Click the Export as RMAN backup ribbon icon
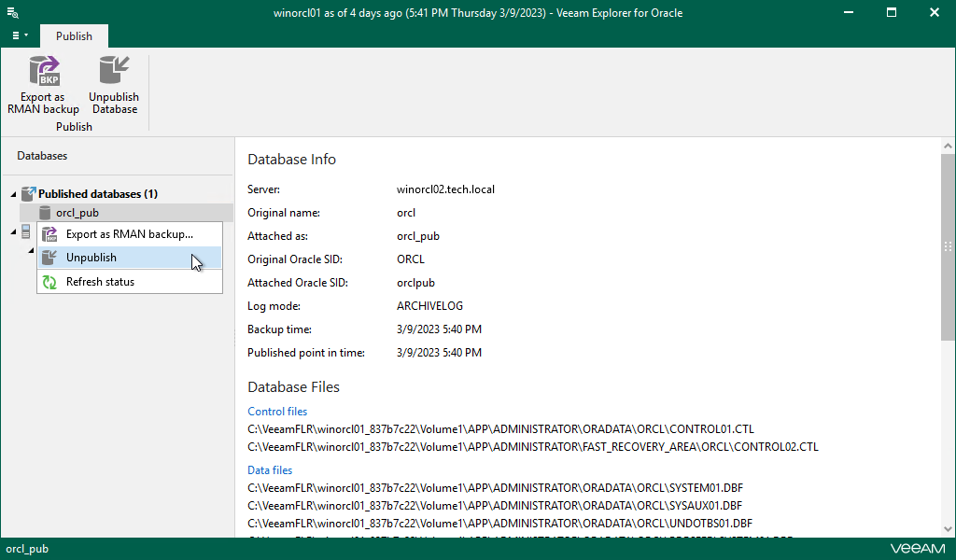Viewport: 956px width, 560px height. point(43,70)
